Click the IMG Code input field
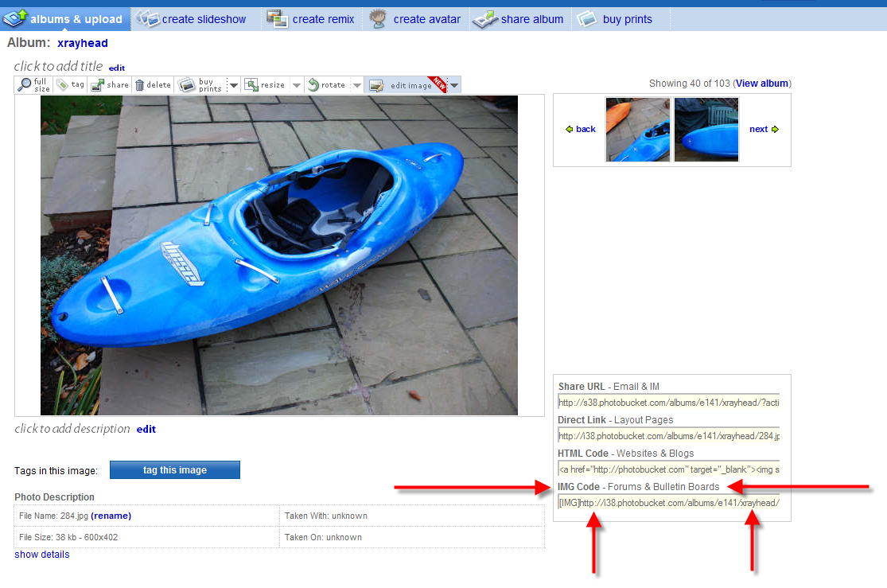 click(668, 503)
